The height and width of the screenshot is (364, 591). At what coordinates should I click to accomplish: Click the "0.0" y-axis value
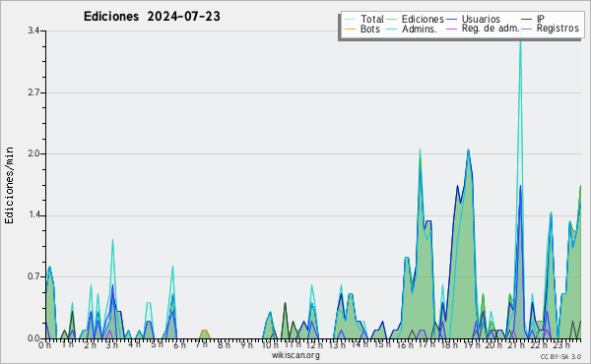[33, 338]
